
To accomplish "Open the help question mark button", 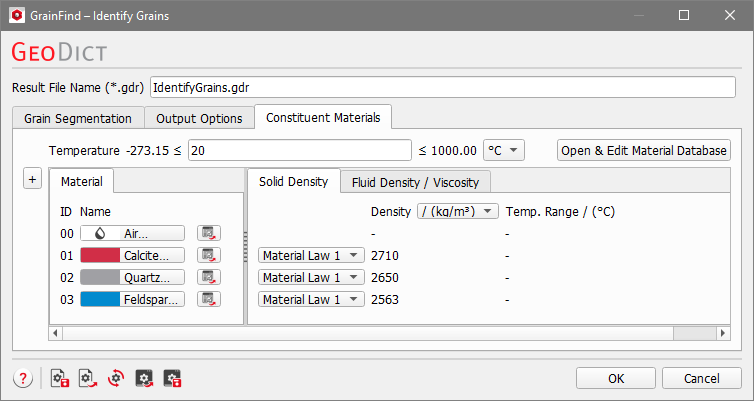I will [x=23, y=378].
